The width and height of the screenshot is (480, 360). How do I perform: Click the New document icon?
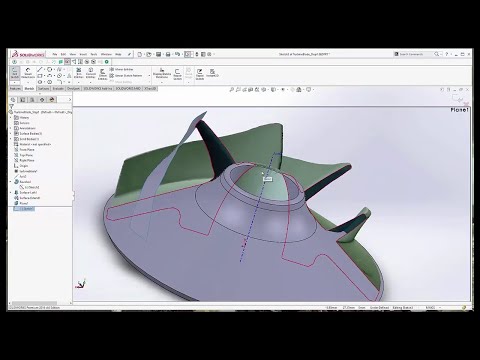click(x=140, y=54)
